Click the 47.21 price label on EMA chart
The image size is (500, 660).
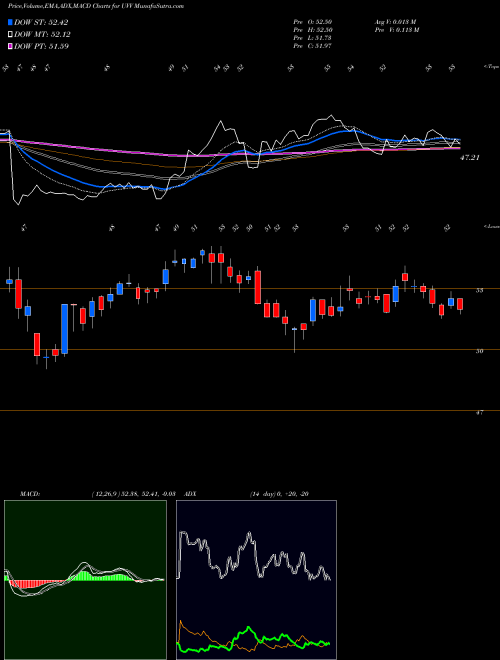[x=470, y=158]
